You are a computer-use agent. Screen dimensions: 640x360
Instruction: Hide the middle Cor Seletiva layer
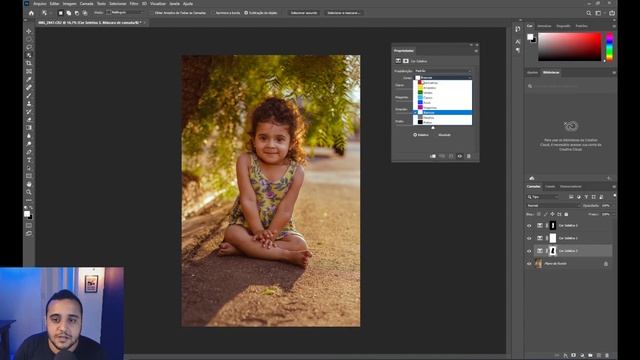click(529, 238)
